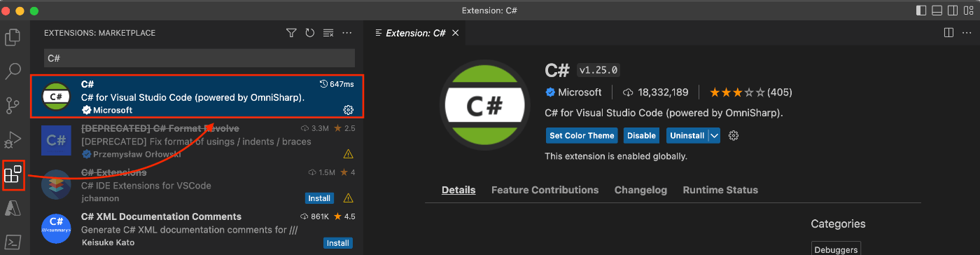Click the extensions search field
The image size is (980, 255).
click(199, 57)
